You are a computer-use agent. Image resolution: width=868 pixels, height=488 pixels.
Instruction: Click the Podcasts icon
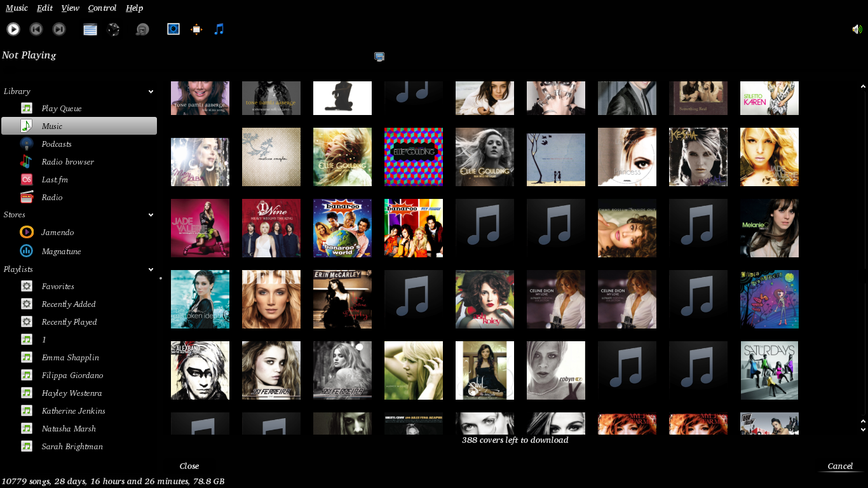point(27,144)
